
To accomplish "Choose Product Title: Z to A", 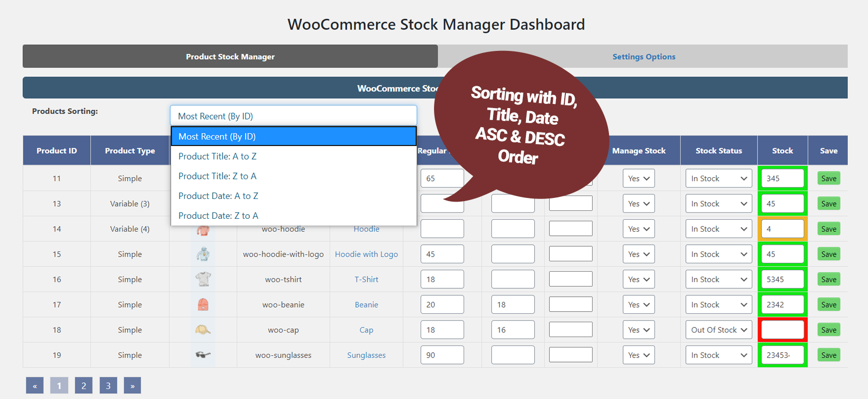I will click(x=293, y=176).
